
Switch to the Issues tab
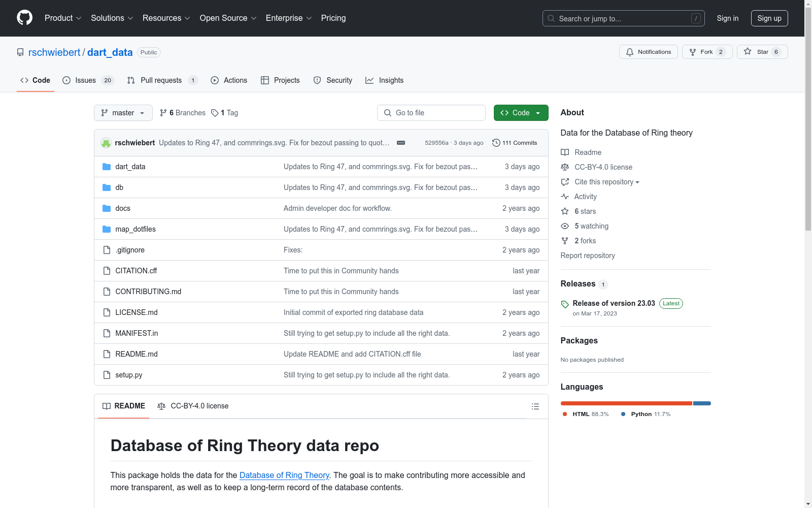(88, 80)
